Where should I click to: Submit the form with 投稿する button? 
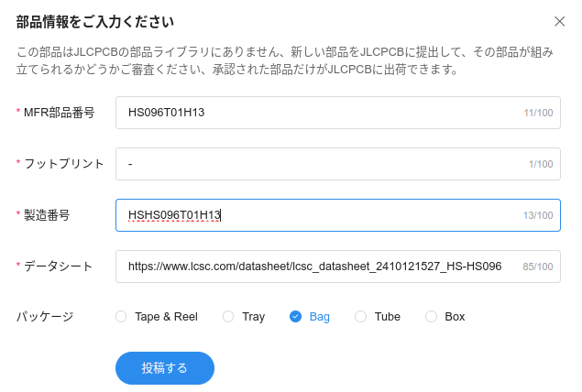(x=165, y=368)
